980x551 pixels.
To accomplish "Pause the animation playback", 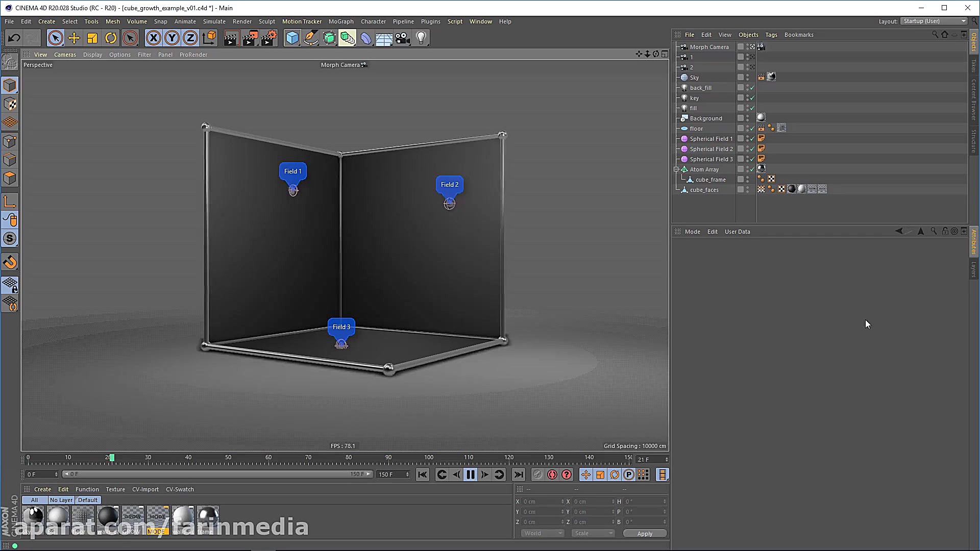I will click(470, 475).
